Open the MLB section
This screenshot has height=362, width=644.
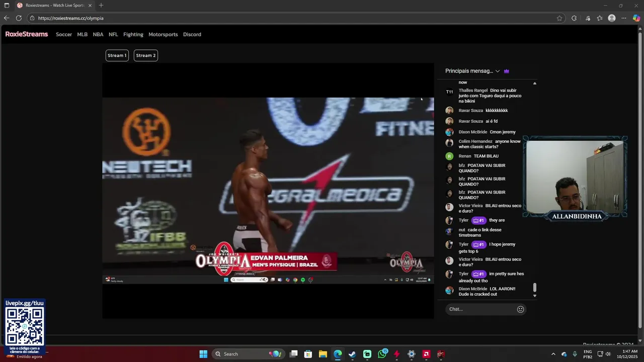[82, 34]
